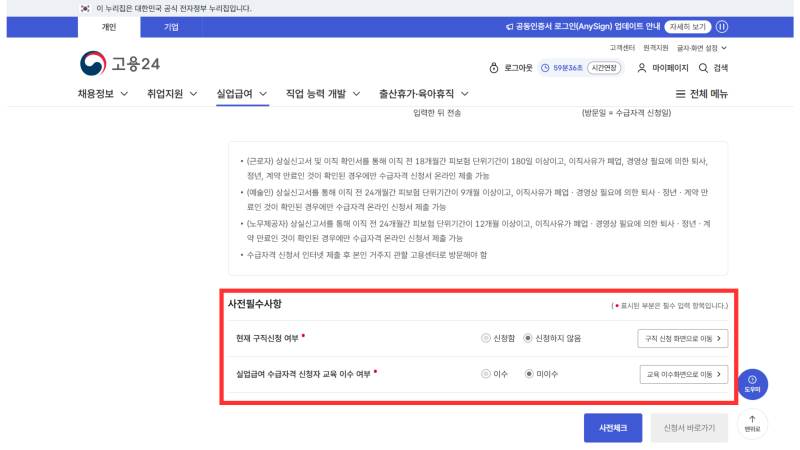
Task: Click 구직 신청 화면으로 이동 button
Action: (x=683, y=338)
